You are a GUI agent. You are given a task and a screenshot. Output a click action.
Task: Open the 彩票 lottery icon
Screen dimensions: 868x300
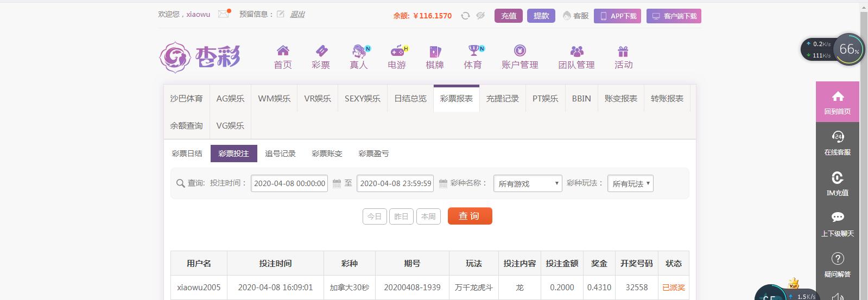[321, 50]
